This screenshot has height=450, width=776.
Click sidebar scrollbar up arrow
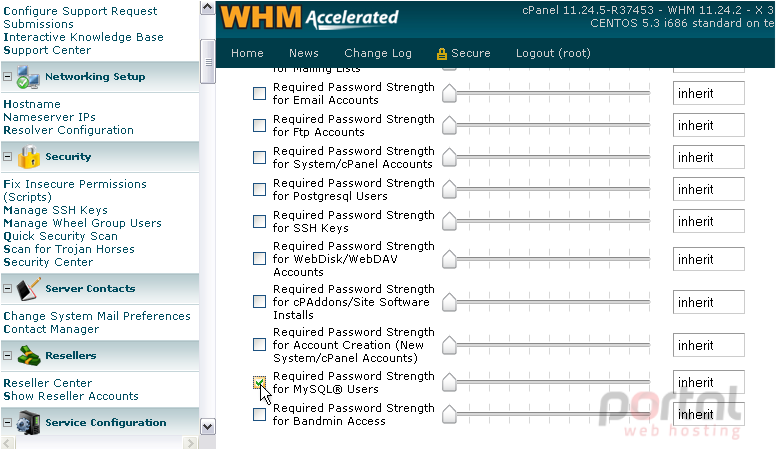pos(208,7)
